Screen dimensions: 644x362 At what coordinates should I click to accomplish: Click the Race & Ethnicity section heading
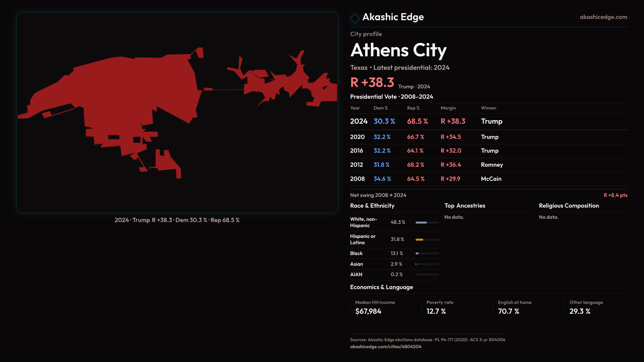[x=372, y=206]
